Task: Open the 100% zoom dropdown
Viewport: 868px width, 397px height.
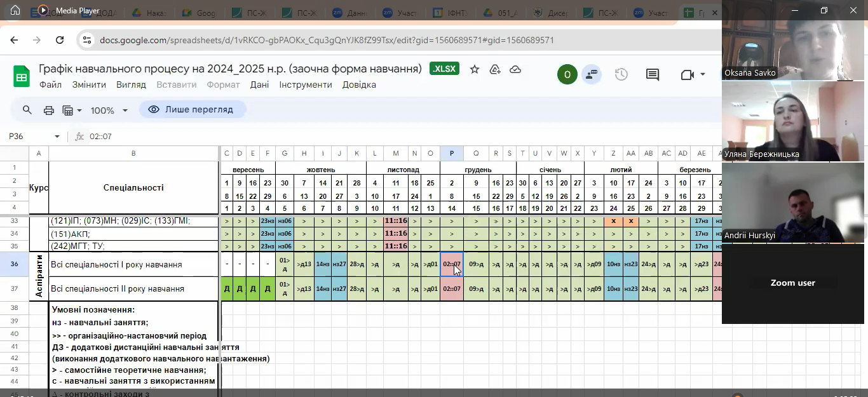Action: (109, 111)
